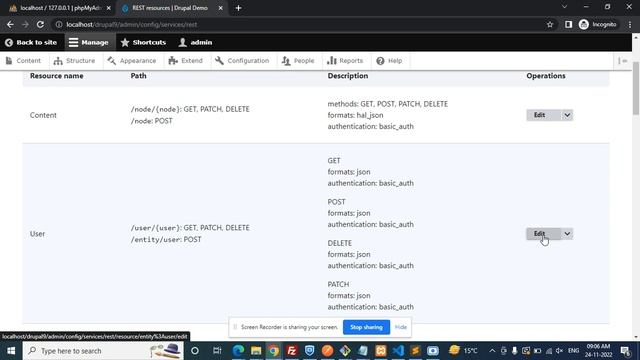Click the Windows taskbar search box
This screenshot has height=360, width=640.
click(x=103, y=351)
